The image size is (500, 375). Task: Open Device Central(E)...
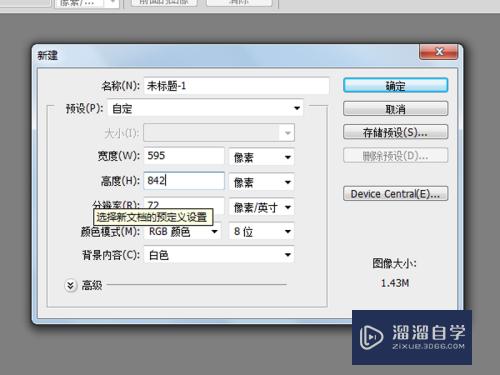(x=395, y=194)
